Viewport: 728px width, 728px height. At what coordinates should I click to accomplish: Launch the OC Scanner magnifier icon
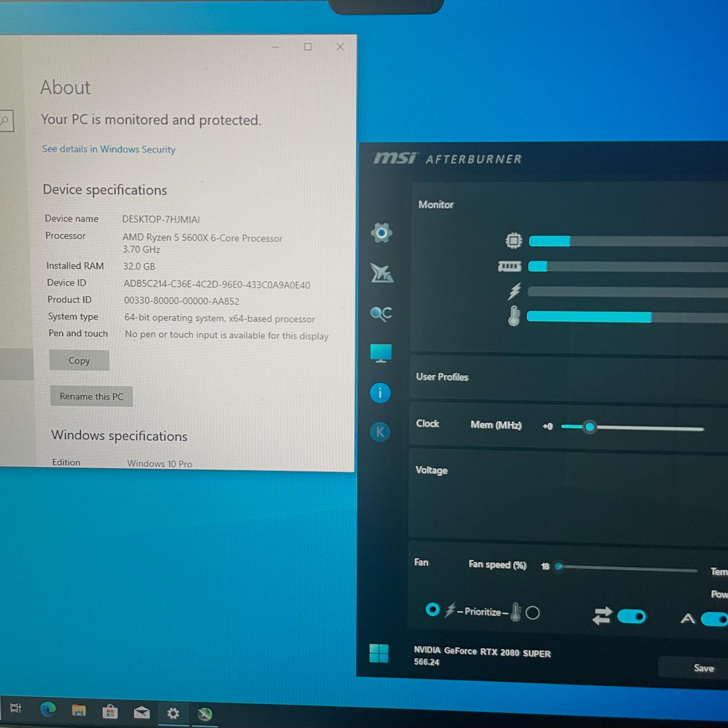[381, 314]
